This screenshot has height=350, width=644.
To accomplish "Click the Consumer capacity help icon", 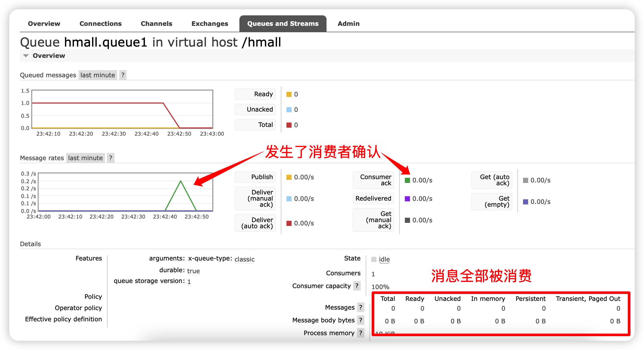I will [x=357, y=286].
